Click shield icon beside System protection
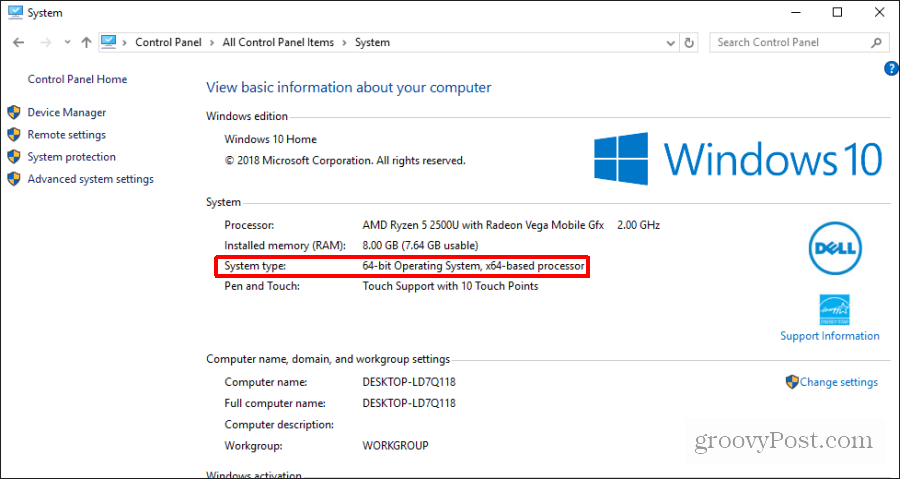The image size is (900, 479). [14, 157]
